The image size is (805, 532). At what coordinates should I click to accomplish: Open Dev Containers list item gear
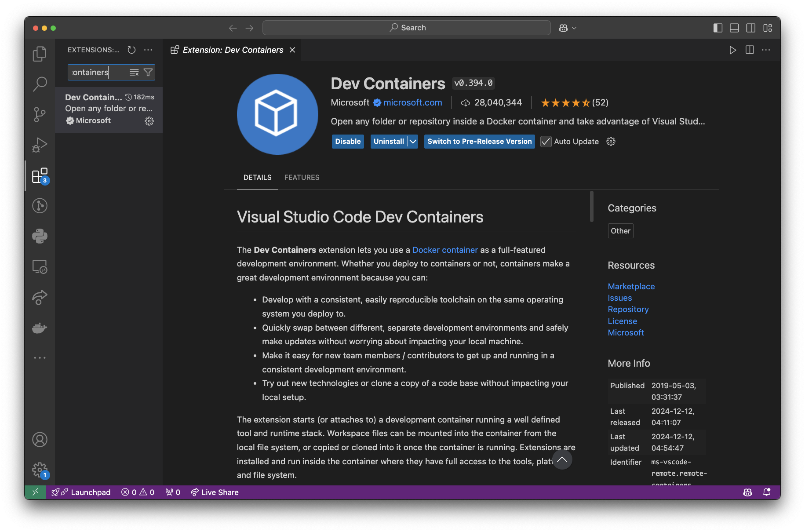(149, 121)
